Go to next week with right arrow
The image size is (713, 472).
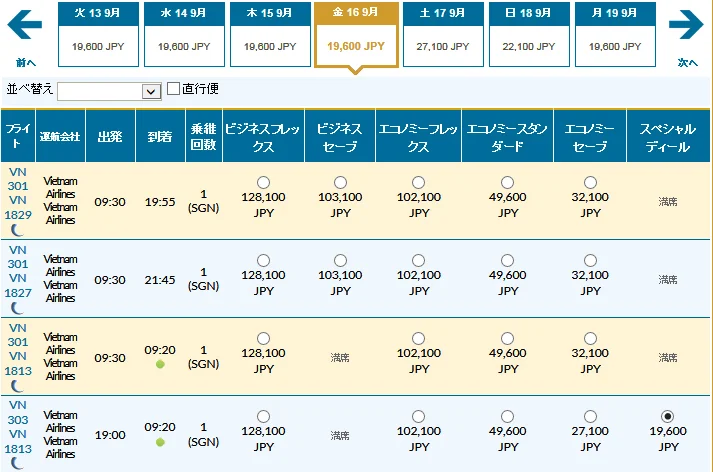point(686,25)
